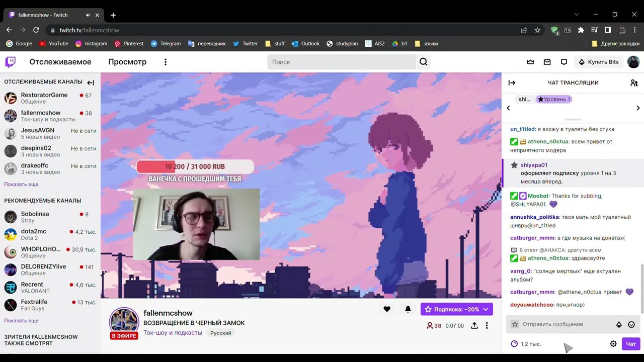644x362 pixels.
Task: Open chat community users list icon
Action: click(634, 82)
